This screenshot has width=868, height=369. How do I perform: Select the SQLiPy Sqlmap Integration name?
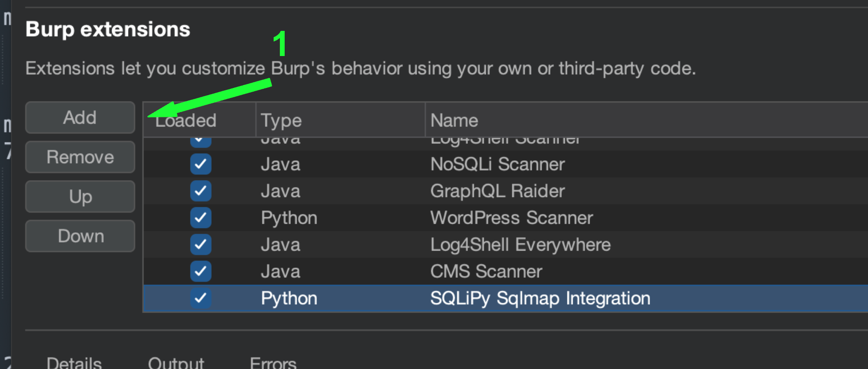pyautogui.click(x=540, y=298)
